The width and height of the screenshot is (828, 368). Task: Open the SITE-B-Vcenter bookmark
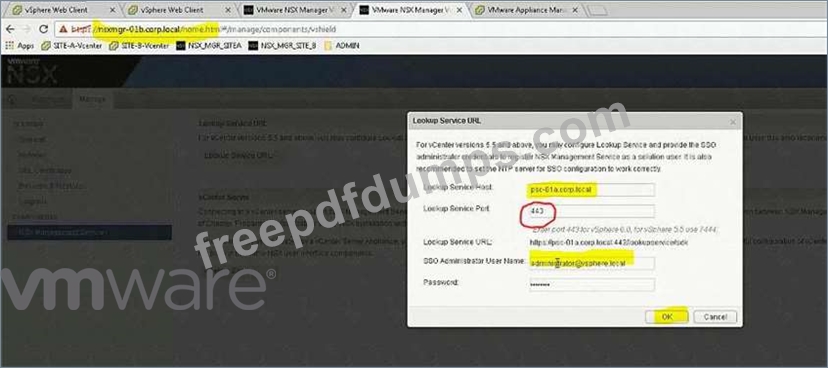[139, 46]
